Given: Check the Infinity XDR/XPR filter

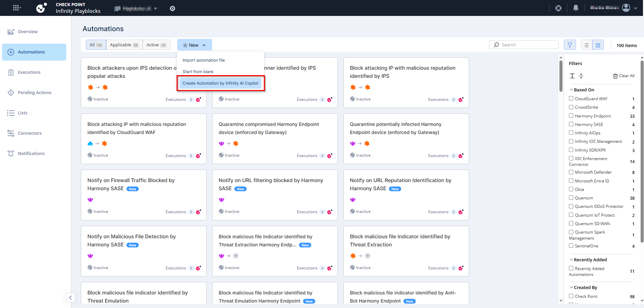Looking at the screenshot, I should click(571, 150).
